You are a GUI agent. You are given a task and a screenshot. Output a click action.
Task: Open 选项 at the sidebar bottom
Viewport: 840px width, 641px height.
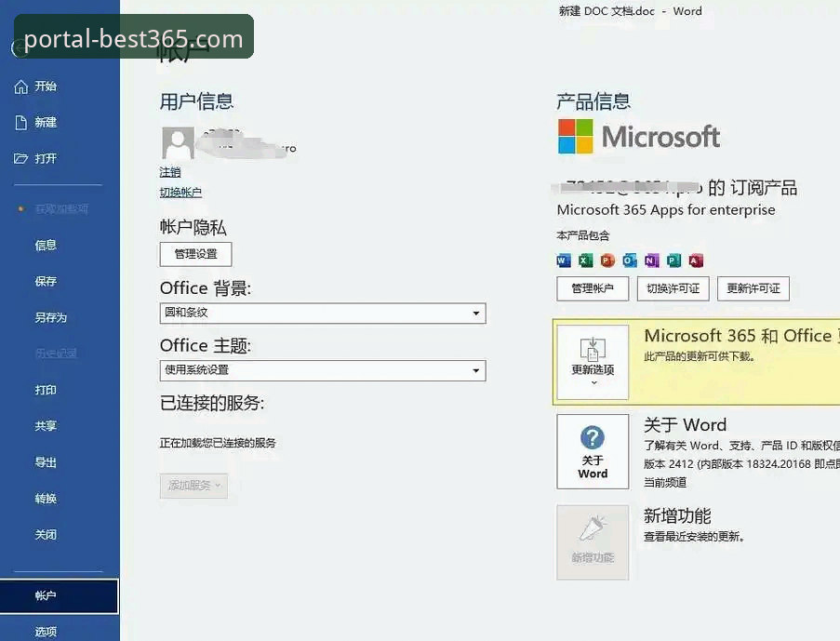tap(46, 632)
